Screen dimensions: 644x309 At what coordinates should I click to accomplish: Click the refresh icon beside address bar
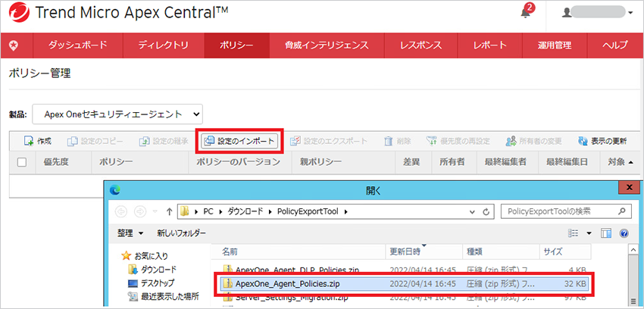point(488,211)
